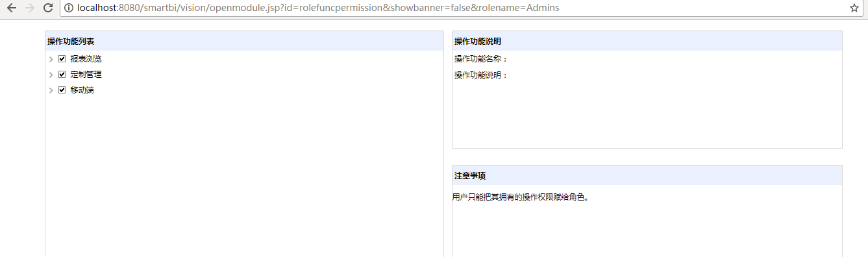Click the browser forward arrow
This screenshot has width=868, height=257.
[x=29, y=8]
